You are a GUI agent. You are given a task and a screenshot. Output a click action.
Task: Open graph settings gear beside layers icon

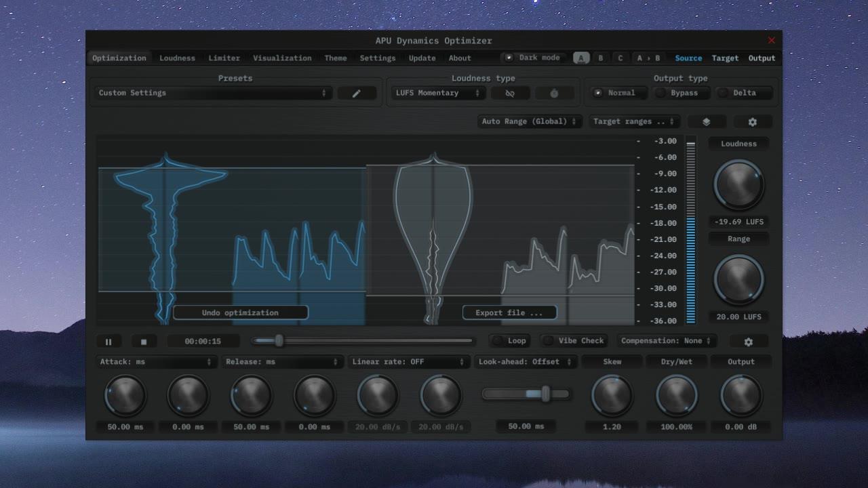pyautogui.click(x=752, y=122)
